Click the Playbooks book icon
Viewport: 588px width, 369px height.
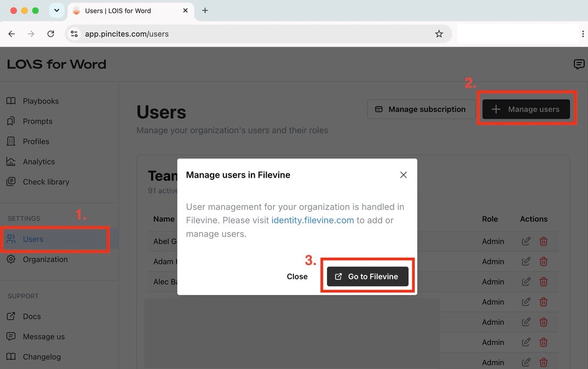point(11,101)
